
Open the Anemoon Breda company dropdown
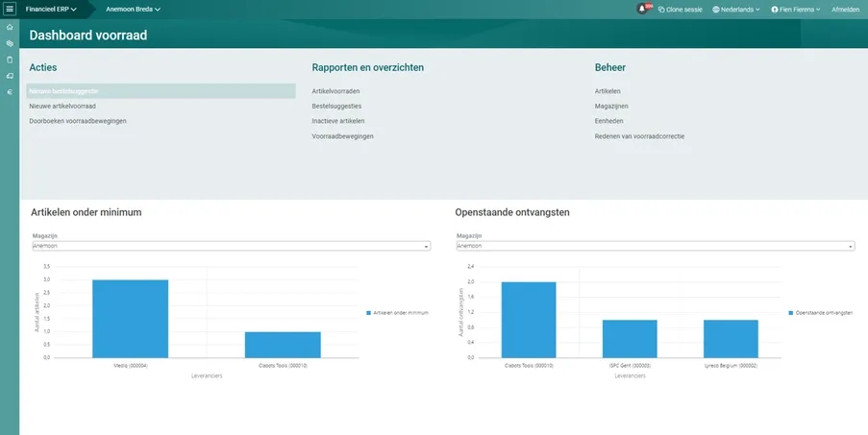(133, 10)
